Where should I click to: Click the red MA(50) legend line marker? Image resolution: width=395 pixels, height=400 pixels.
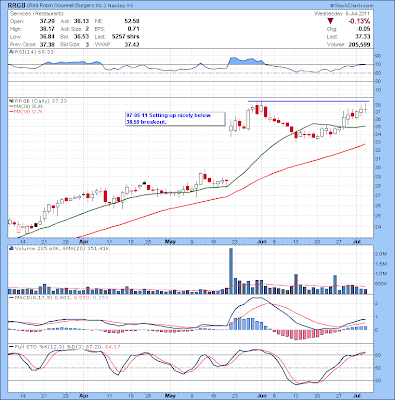[x=11, y=112]
